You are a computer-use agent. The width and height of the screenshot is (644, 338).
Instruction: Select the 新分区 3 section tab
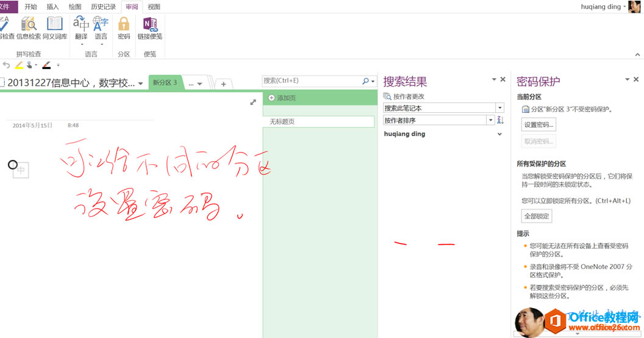165,82
